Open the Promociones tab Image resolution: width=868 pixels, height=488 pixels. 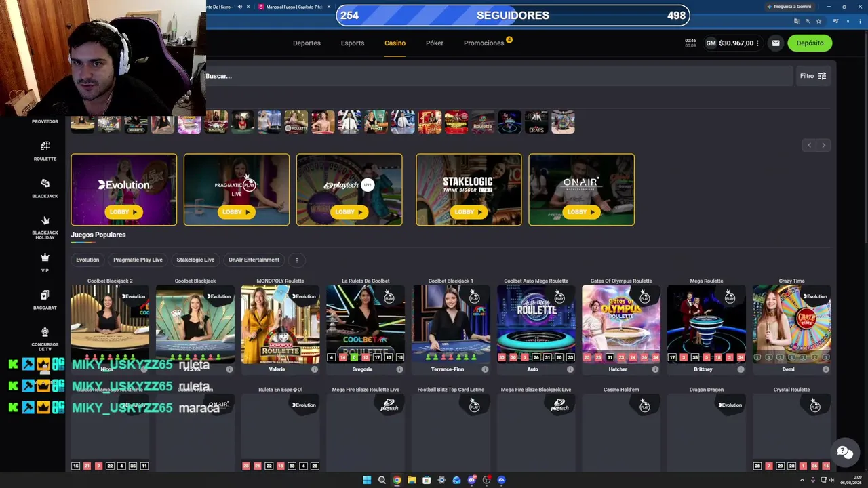click(x=484, y=43)
